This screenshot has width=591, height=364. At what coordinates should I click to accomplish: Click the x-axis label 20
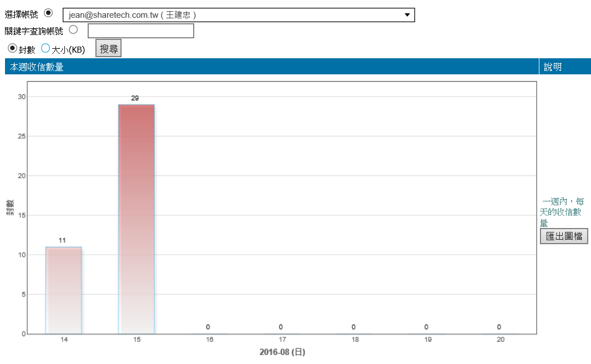[500, 340]
